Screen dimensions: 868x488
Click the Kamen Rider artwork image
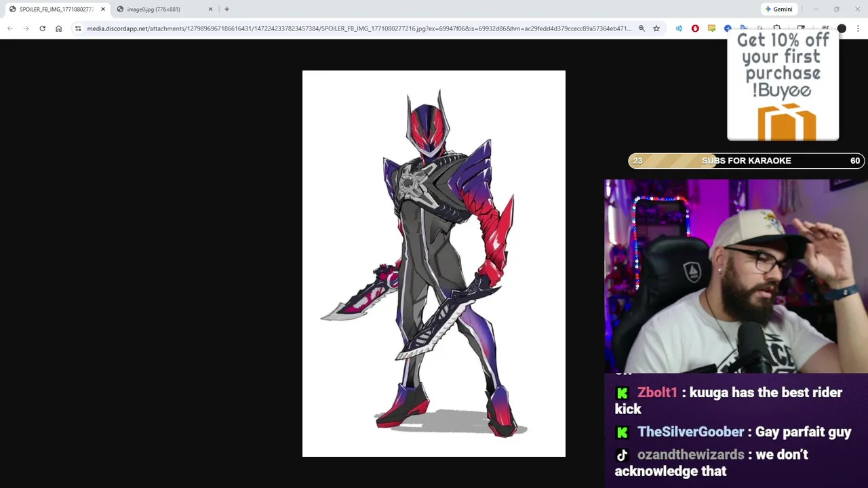434,264
